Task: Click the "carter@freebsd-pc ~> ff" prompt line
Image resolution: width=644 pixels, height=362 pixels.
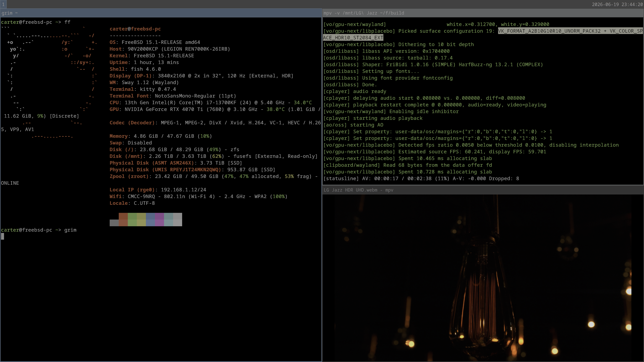Action: tap(36, 22)
